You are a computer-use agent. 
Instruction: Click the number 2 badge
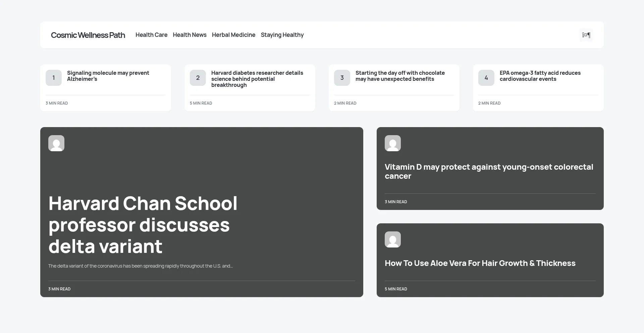198,78
